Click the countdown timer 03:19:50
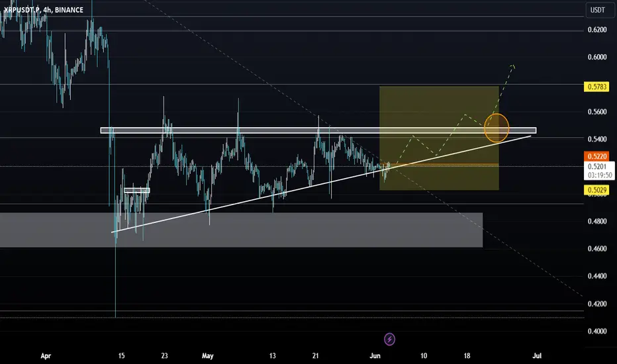617x364 pixels. (x=600, y=175)
